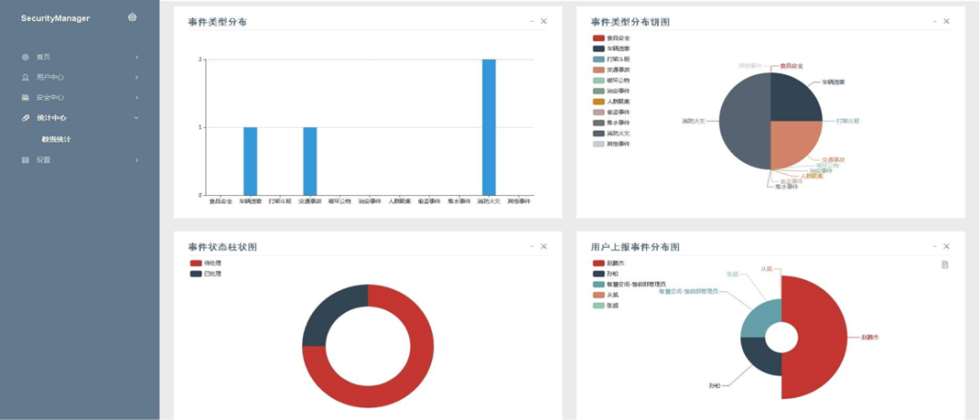Expand the 首页 menu chevron
Viewport: 980px width, 420px height.
(x=136, y=57)
